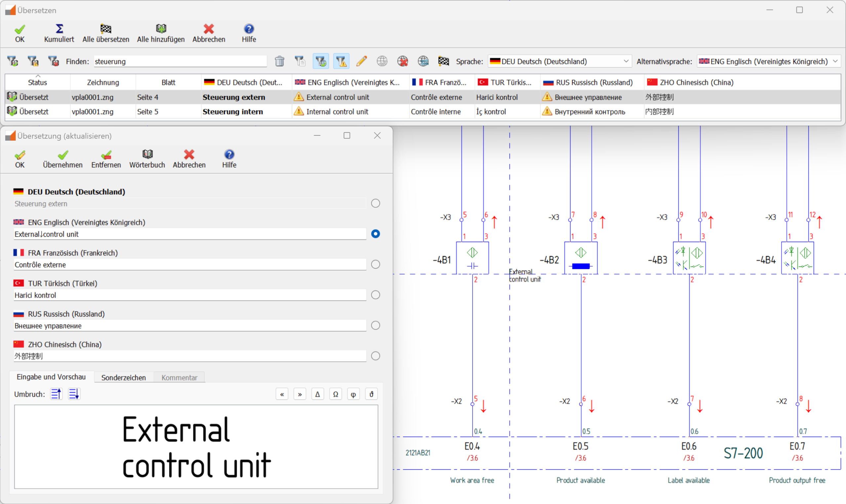The height and width of the screenshot is (504, 846).
Task: Insert the Omega special character button
Action: pos(335,394)
